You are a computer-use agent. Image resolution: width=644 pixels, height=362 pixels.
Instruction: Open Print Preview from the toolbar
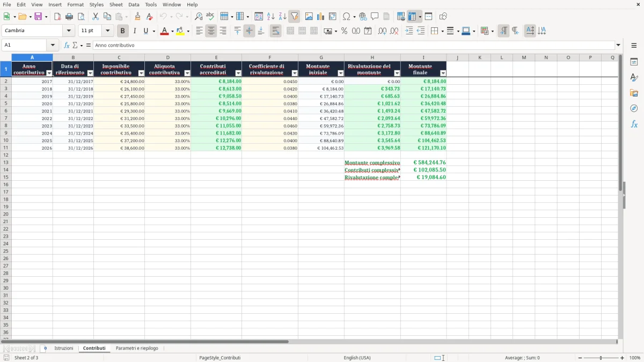81,17
